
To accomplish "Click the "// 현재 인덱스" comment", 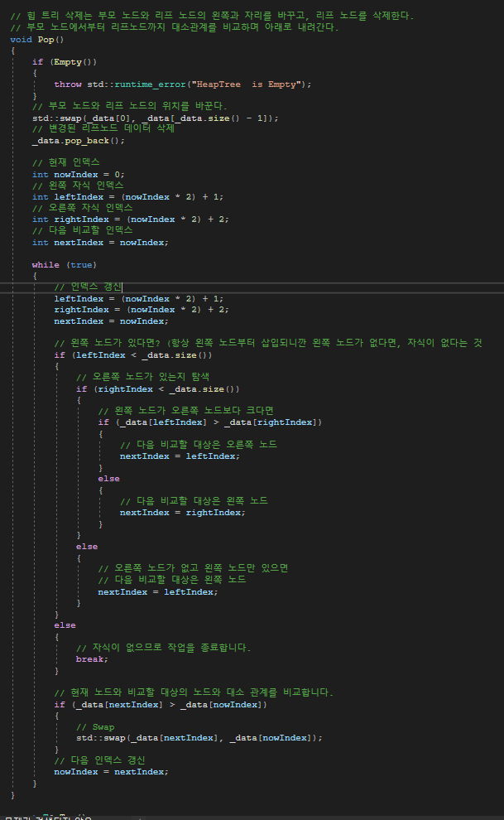I will (x=66, y=162).
